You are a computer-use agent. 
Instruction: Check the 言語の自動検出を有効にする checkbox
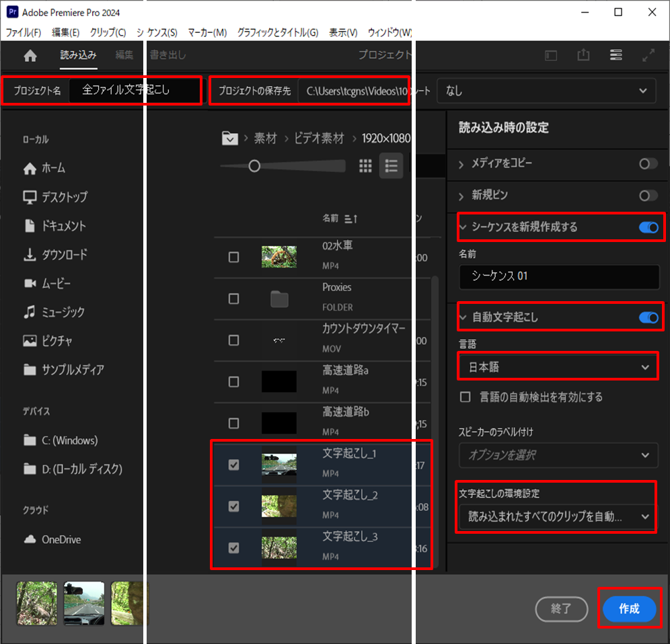[465, 397]
